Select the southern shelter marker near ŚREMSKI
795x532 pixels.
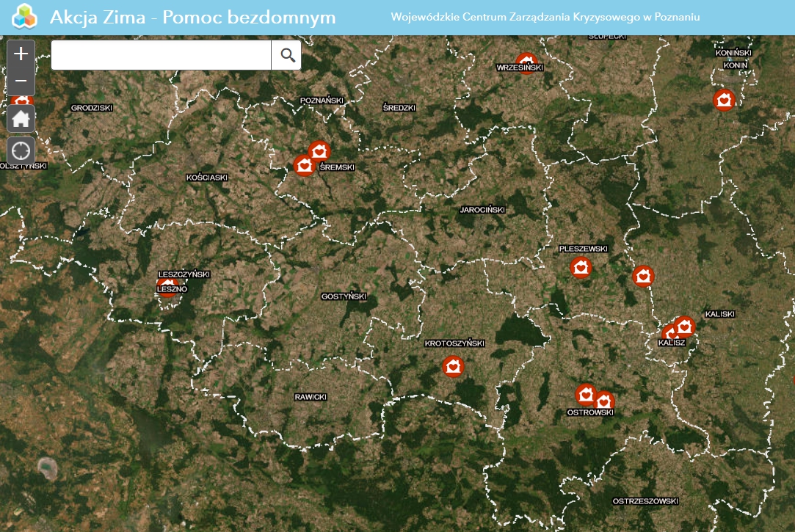(x=304, y=166)
